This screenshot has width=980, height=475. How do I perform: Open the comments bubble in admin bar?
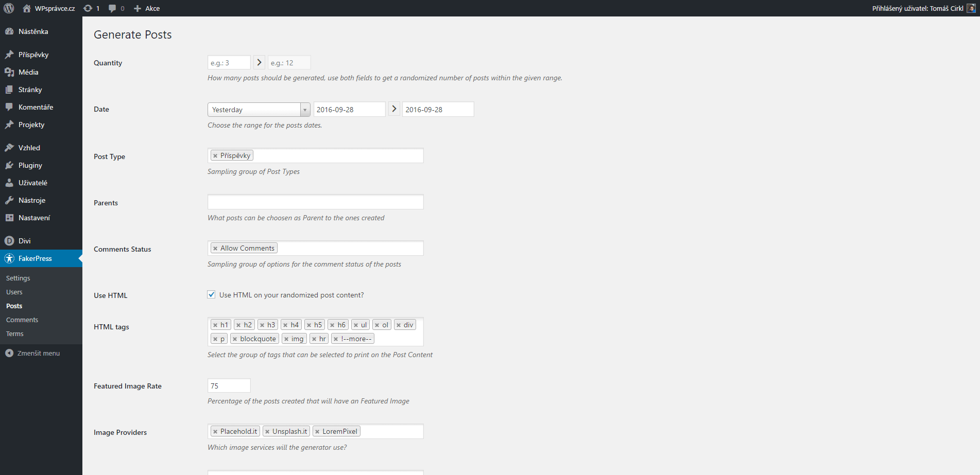tap(112, 8)
